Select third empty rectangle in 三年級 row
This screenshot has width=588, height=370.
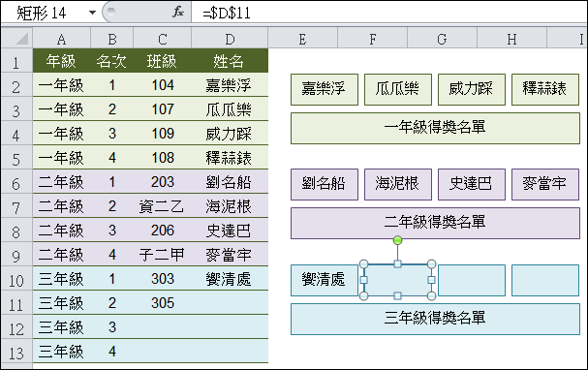472,280
